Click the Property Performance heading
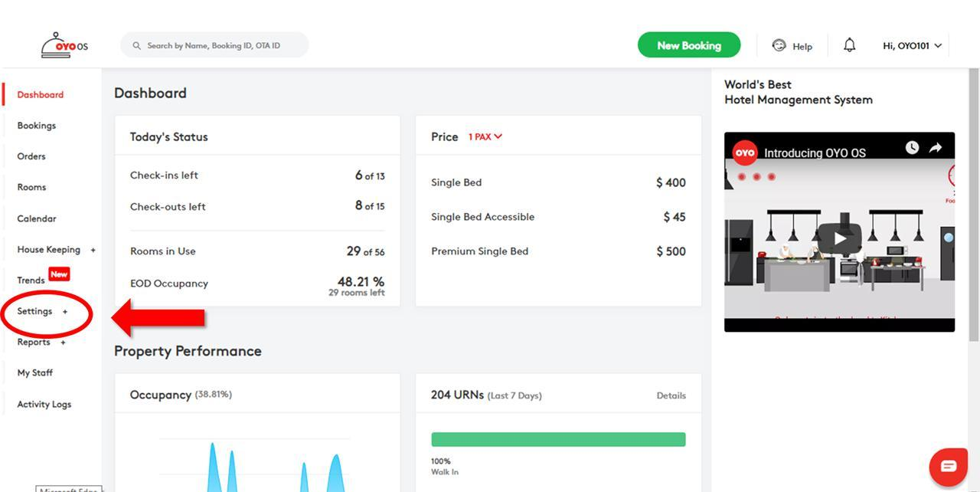Image resolution: width=980 pixels, height=492 pixels. click(x=188, y=351)
